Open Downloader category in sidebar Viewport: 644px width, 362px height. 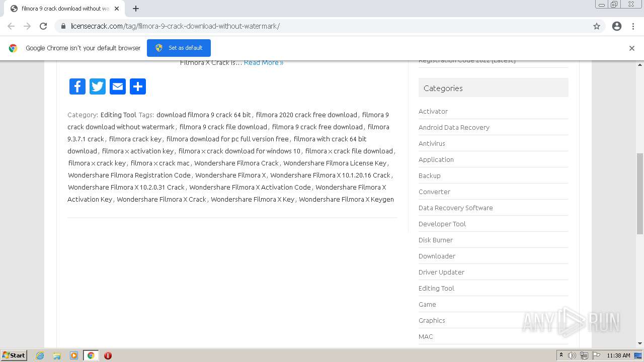[x=437, y=256]
